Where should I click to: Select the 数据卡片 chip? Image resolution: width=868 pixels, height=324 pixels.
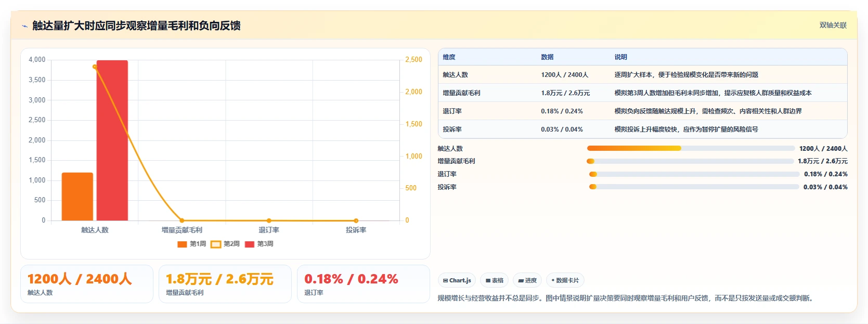click(x=565, y=280)
